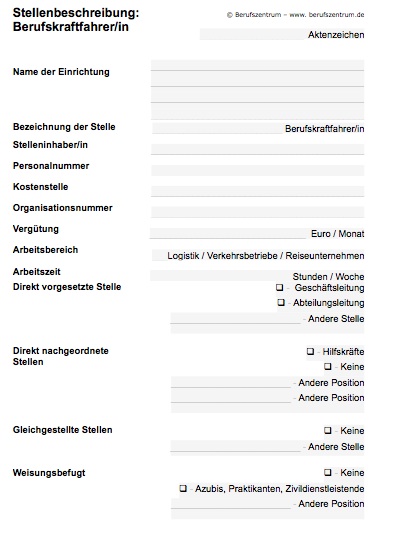Tick Keine under Direkt nachgeordnete Stellen
The height and width of the screenshot is (539, 394).
pos(328,366)
